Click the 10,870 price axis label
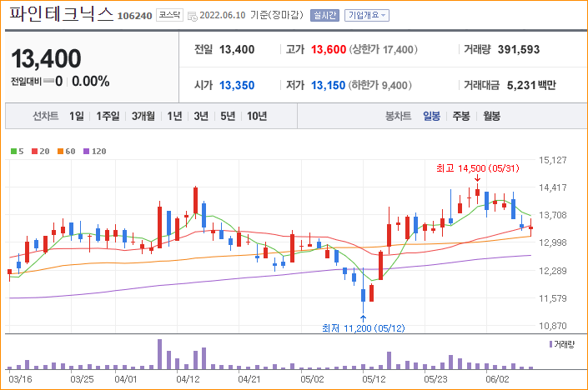 (553, 326)
